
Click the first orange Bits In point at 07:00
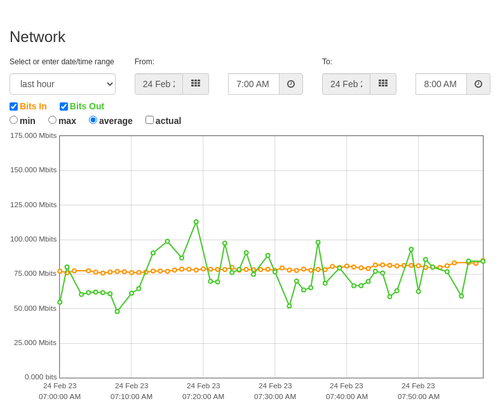[60, 271]
